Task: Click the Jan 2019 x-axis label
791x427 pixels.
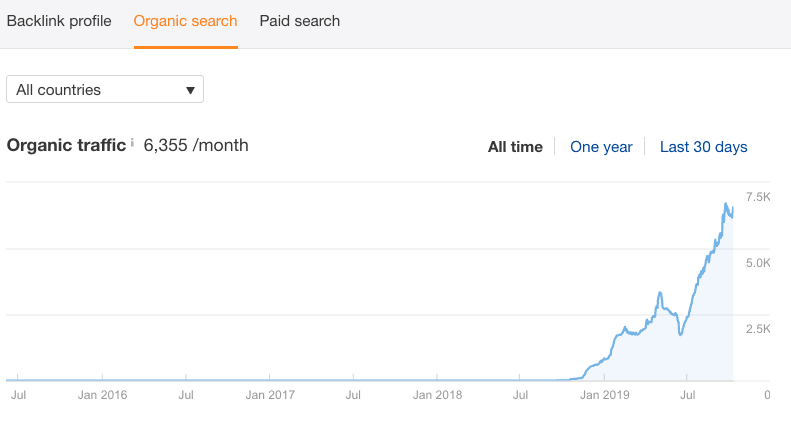Action: point(603,395)
